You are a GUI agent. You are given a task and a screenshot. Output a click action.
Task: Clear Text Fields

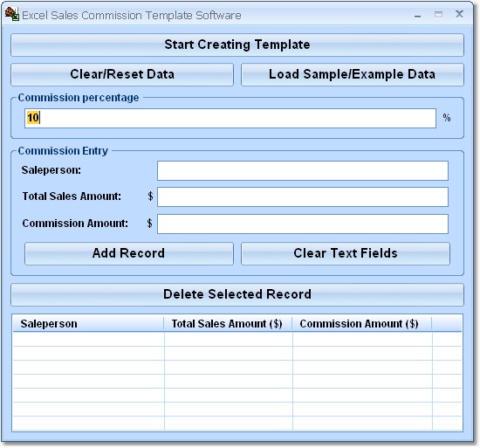(346, 253)
